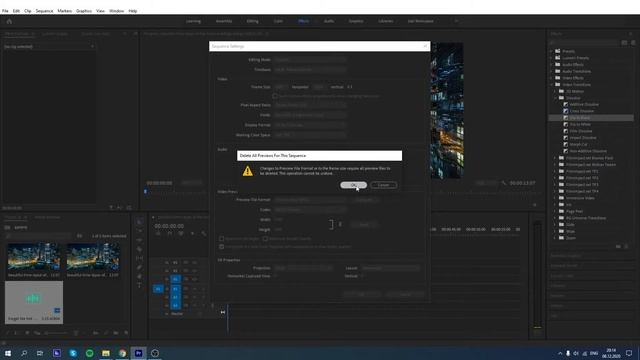640x360 pixels.
Task: Cancel the Delete All Previews dialog
Action: tap(384, 185)
